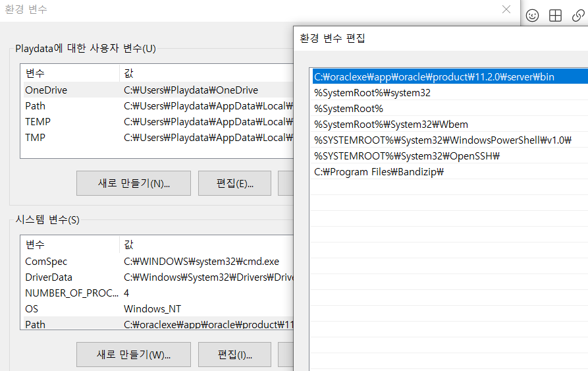Select the WindowsPowerShell\v1.0 path entry
This screenshot has width=588, height=371.
450,140
